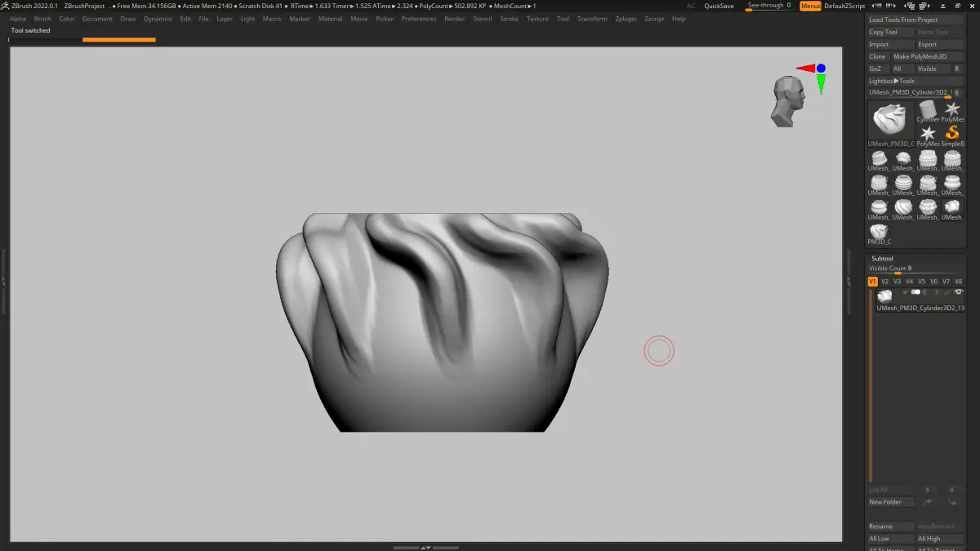Select visibility set V6
The height and width of the screenshot is (551, 980).
tap(933, 282)
